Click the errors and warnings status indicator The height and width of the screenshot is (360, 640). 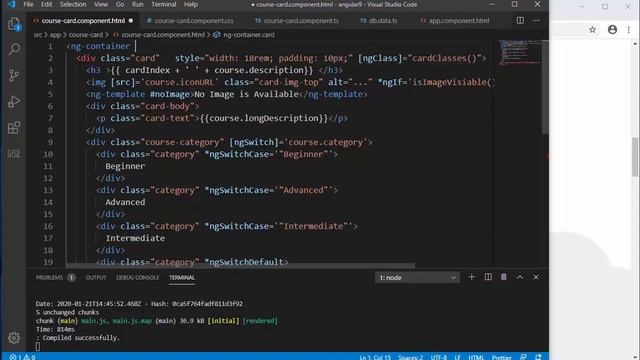coord(22,357)
